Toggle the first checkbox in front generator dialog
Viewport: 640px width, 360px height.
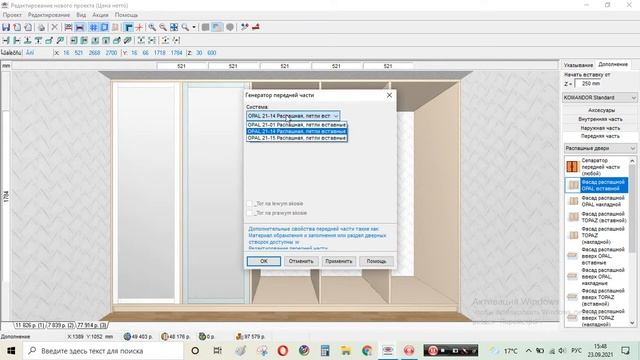point(250,203)
